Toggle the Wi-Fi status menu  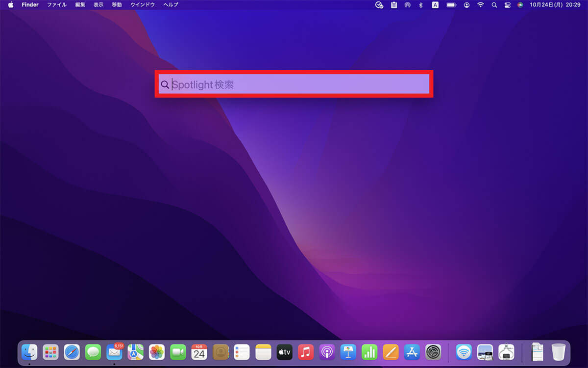[x=480, y=4]
